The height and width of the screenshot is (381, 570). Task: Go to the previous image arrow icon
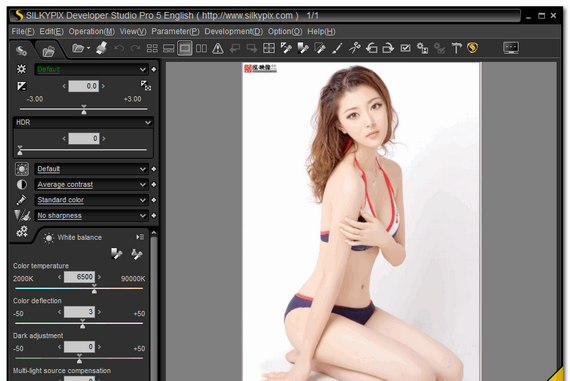(x=235, y=48)
